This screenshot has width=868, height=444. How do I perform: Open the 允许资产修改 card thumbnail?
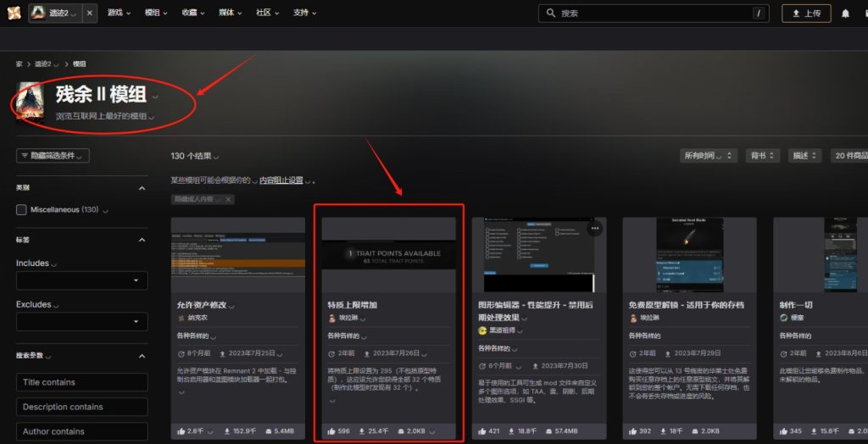pyautogui.click(x=238, y=255)
